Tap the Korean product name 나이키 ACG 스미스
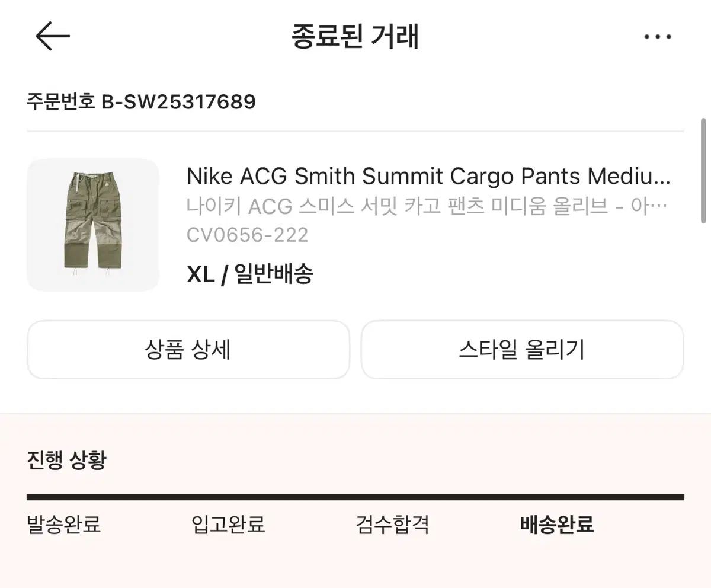This screenshot has width=711, height=588. click(427, 206)
